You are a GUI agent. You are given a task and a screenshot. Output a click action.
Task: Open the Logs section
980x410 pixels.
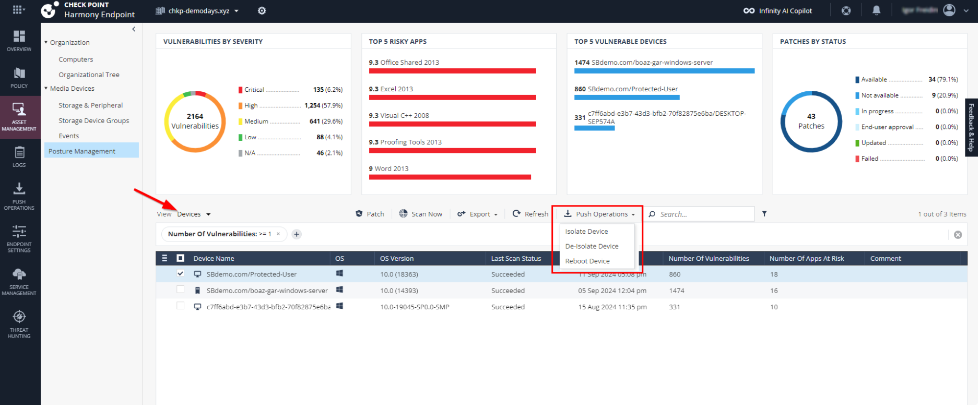pyautogui.click(x=19, y=156)
